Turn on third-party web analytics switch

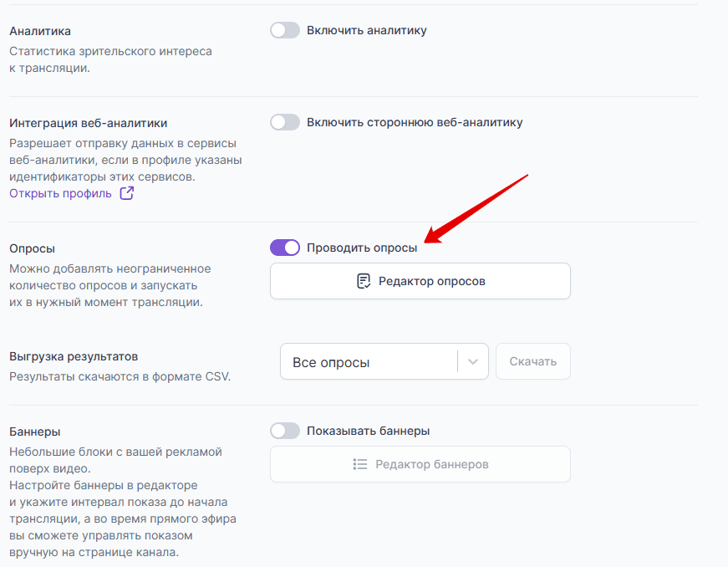coord(284,122)
